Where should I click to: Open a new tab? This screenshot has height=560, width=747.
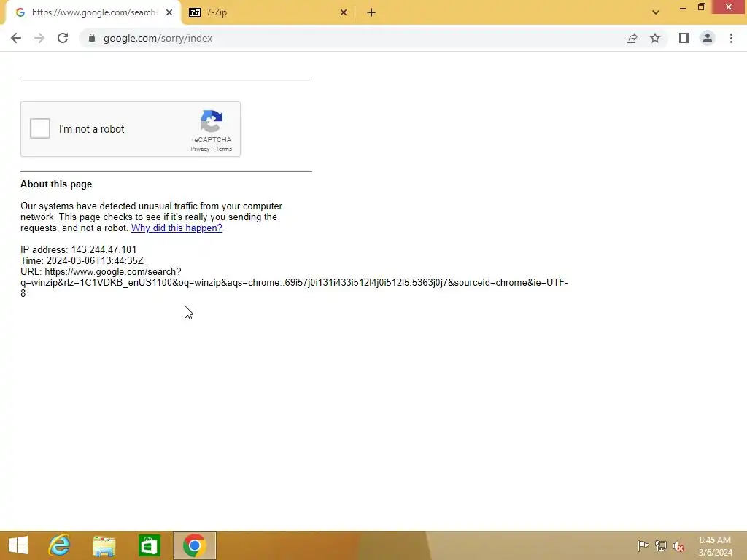[371, 12]
